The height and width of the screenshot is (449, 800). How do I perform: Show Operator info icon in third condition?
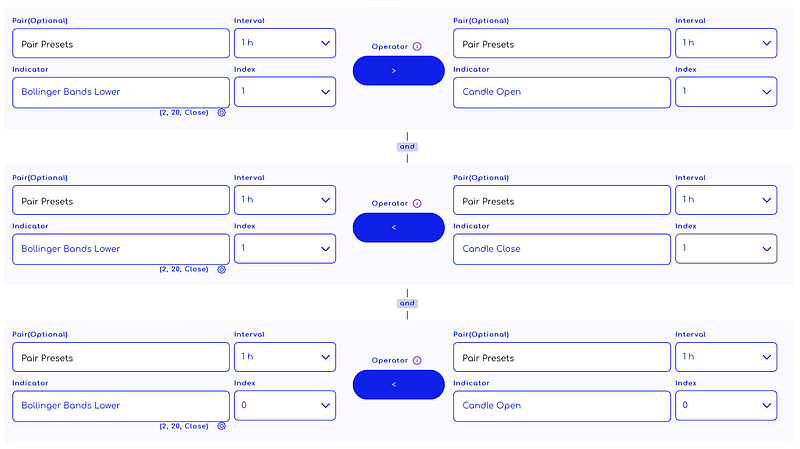[417, 360]
